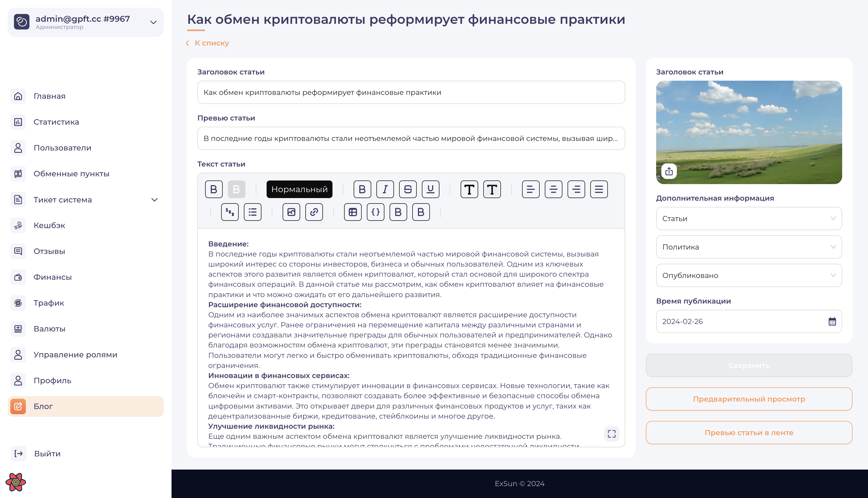Viewport: 868px width, 498px height.
Task: Open the publication date calendar picker
Action: 832,321
